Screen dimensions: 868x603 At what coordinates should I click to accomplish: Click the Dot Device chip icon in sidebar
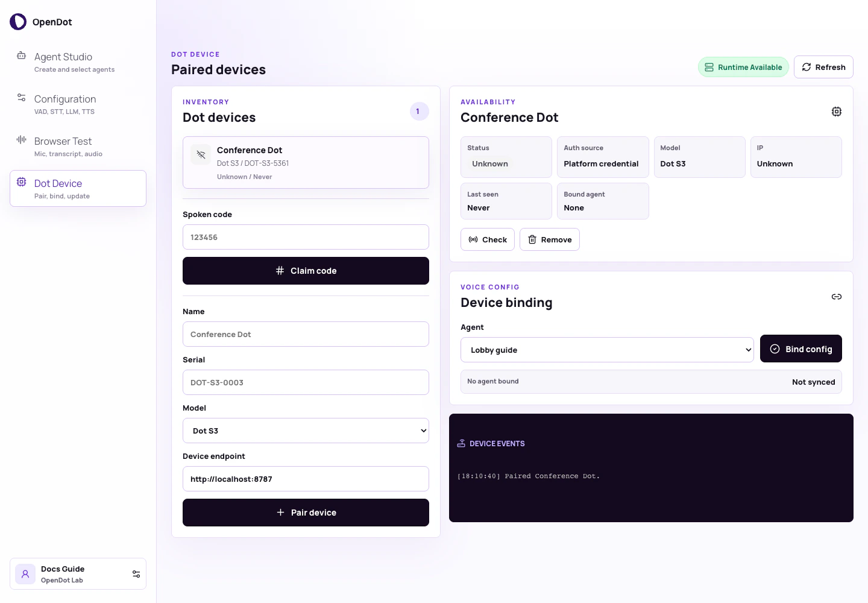tap(21, 182)
